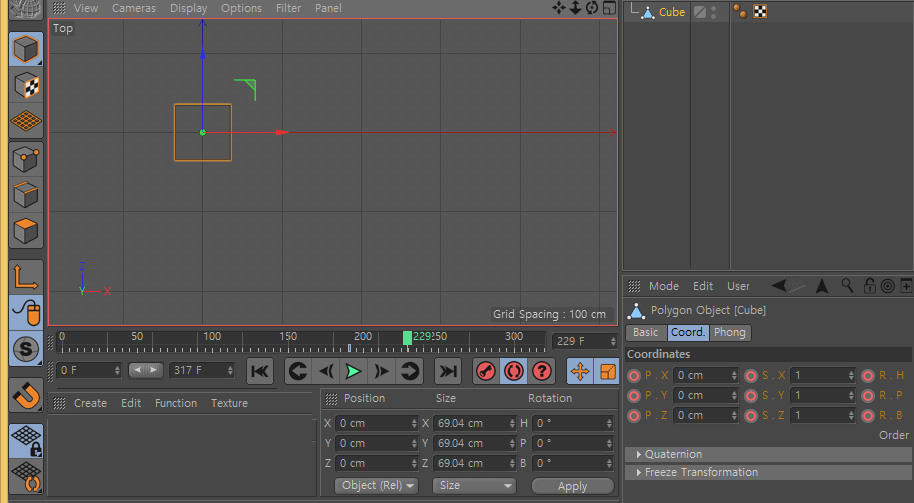Image resolution: width=914 pixels, height=503 pixels.
Task: Click the green timeline playhead at frame 229
Action: tap(407, 337)
